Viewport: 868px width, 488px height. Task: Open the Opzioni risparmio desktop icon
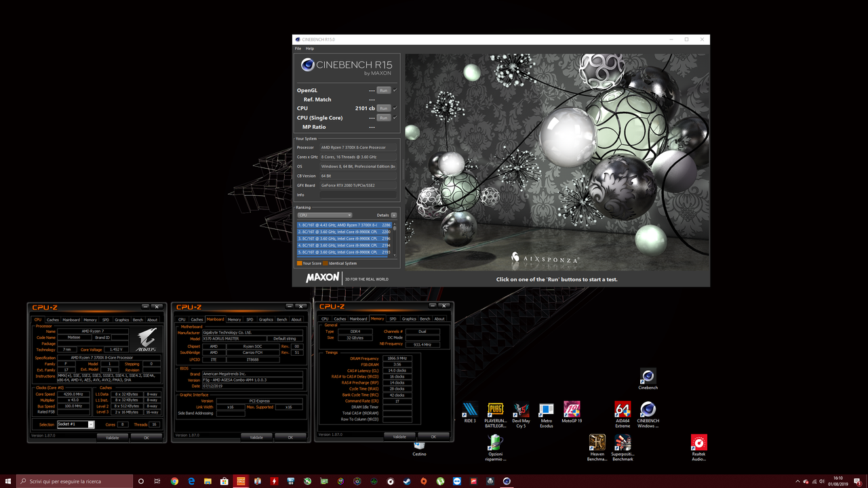click(x=496, y=448)
